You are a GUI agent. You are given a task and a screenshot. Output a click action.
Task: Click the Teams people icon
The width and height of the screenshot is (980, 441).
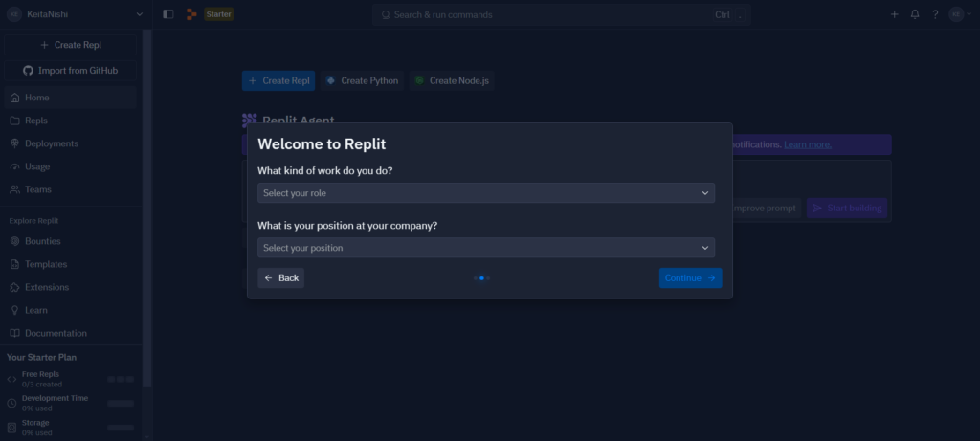tap(15, 189)
